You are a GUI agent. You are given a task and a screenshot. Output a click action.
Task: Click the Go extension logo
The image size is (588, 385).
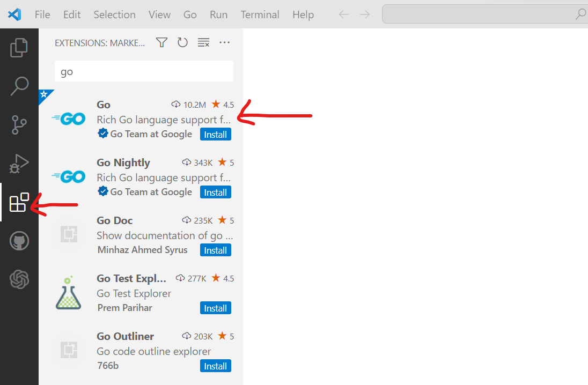(x=69, y=119)
